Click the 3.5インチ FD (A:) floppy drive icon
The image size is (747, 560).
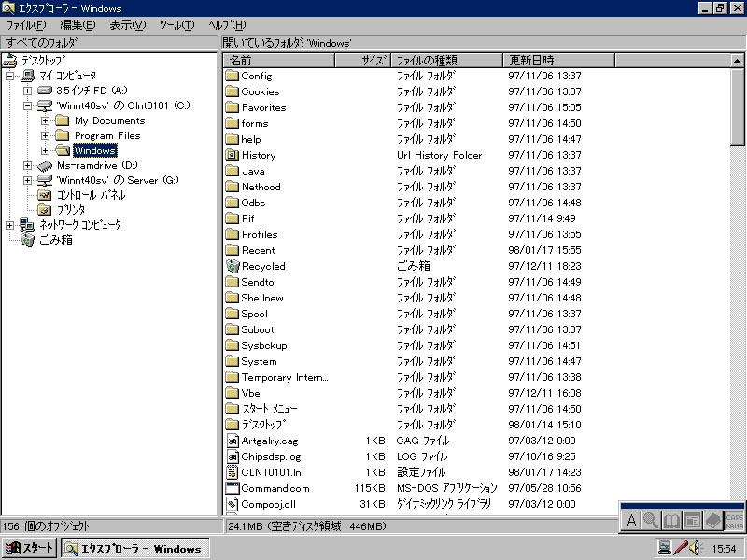(x=44, y=90)
